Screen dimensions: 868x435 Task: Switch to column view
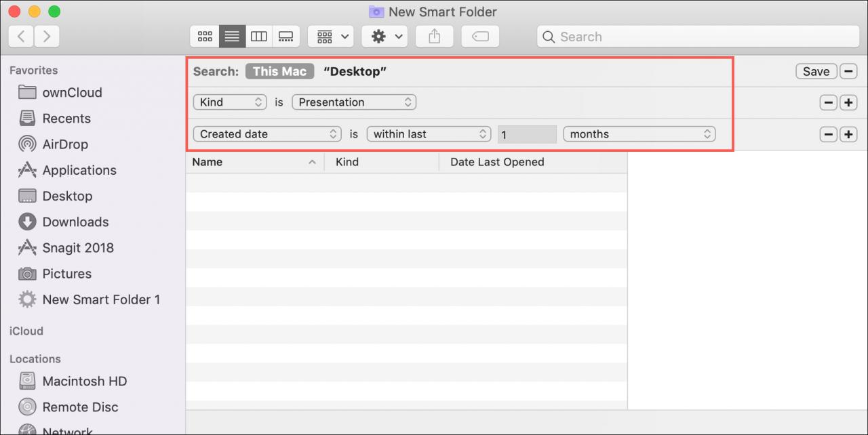click(258, 37)
